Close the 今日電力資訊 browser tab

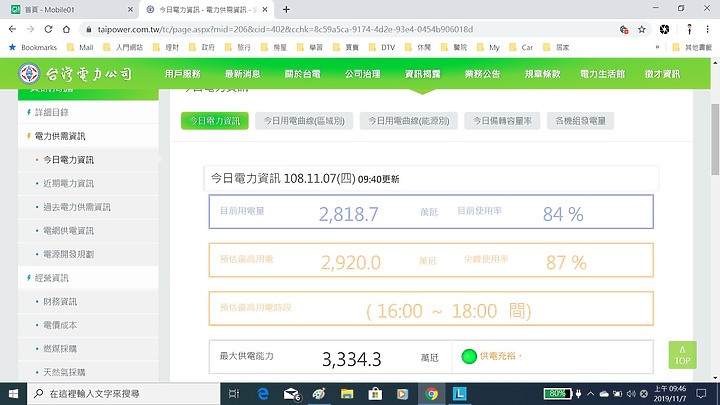tap(265, 9)
